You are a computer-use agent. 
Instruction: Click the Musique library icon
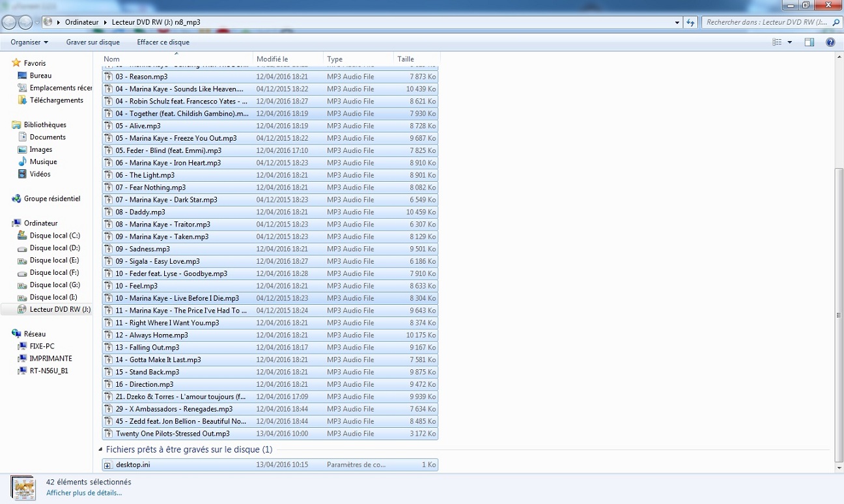(x=22, y=161)
